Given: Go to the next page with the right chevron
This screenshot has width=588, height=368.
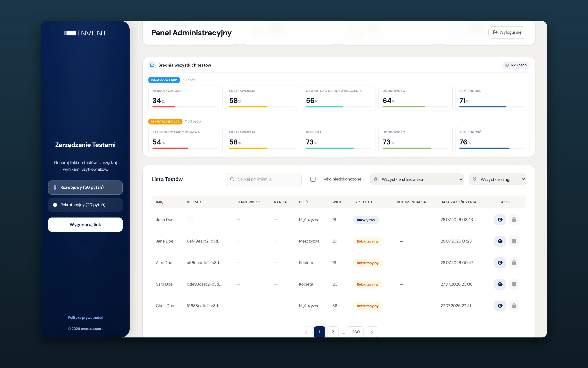Looking at the screenshot, I should (x=371, y=332).
